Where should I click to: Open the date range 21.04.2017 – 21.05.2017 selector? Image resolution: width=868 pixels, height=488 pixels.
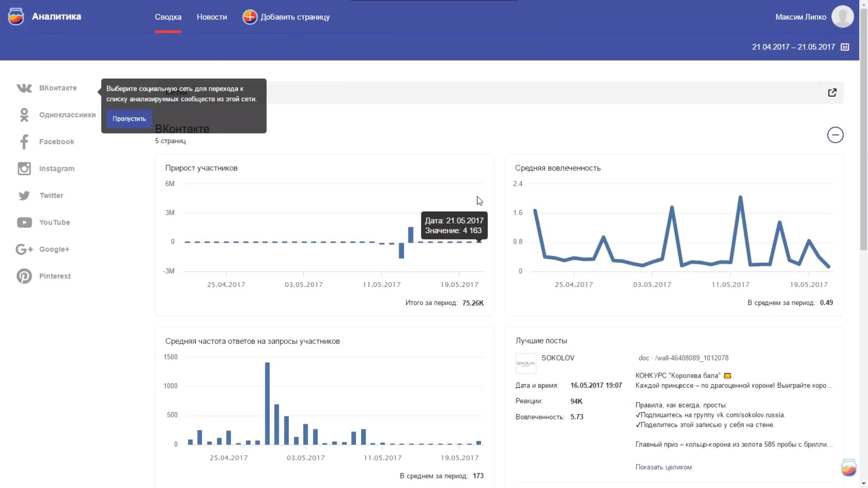[793, 47]
